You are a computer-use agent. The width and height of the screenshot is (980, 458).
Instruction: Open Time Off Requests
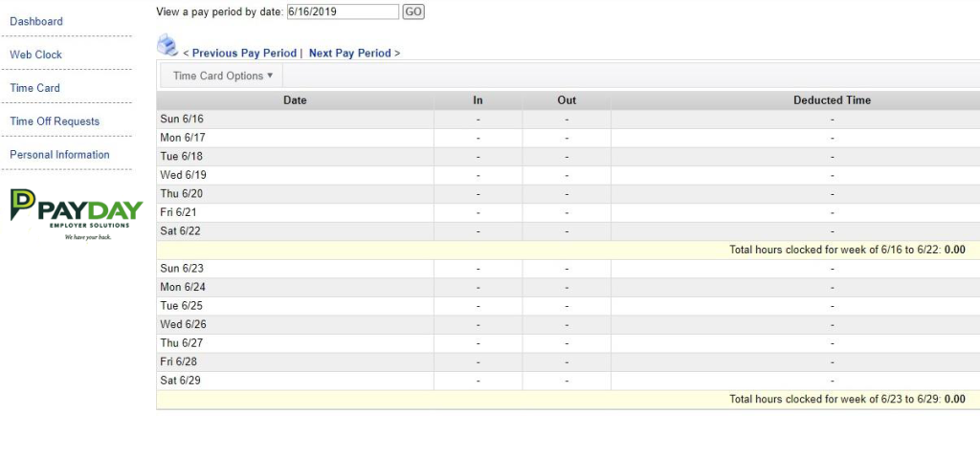[x=55, y=121]
